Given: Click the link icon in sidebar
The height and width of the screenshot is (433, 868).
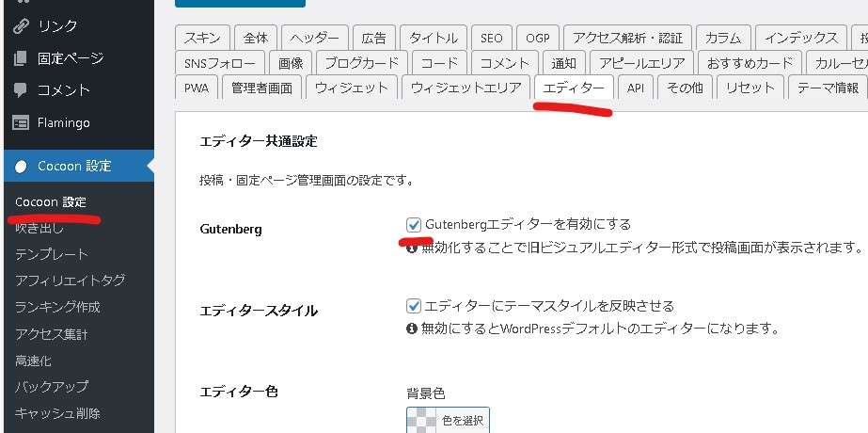Looking at the screenshot, I should click(x=21, y=26).
